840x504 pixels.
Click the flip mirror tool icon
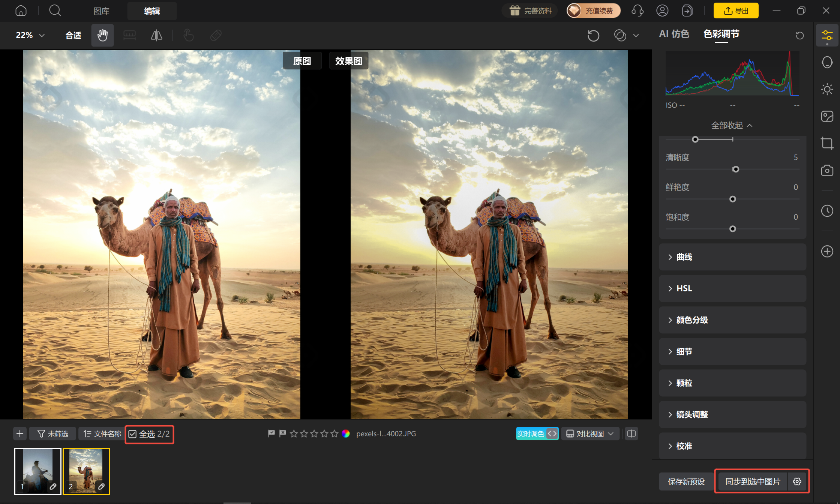156,35
